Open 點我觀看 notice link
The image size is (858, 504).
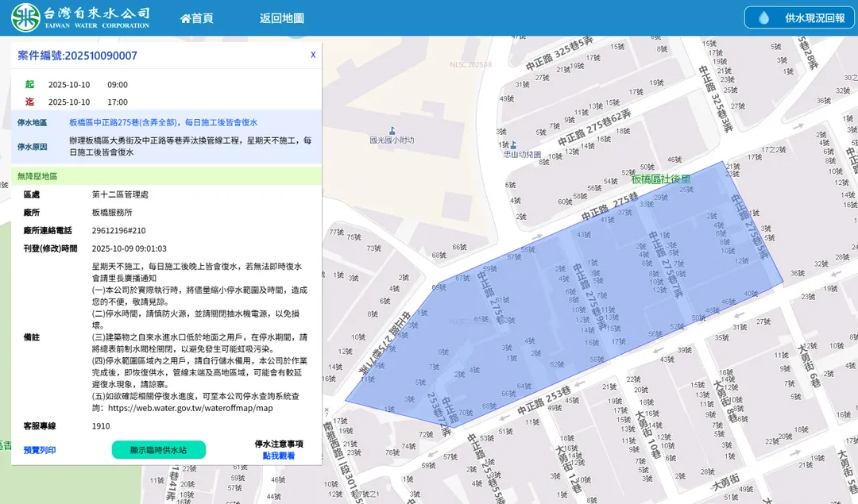click(279, 456)
